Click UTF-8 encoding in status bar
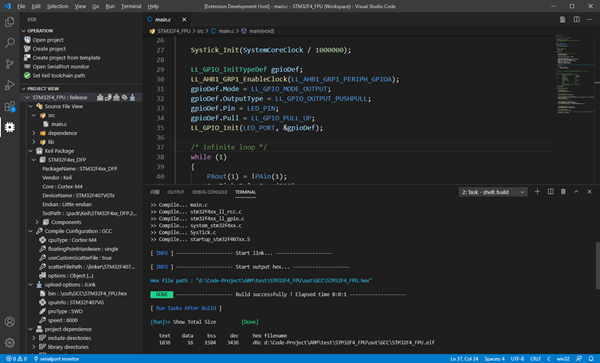 517,359
